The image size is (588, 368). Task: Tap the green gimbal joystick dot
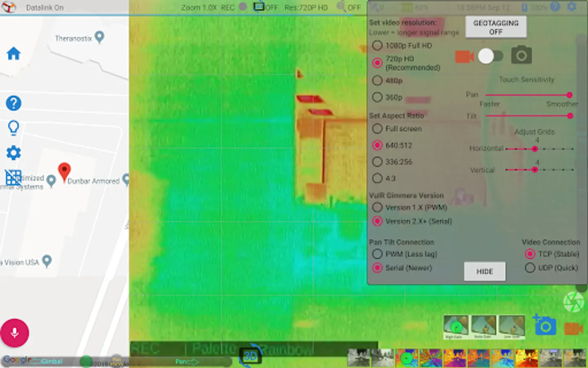(86, 361)
